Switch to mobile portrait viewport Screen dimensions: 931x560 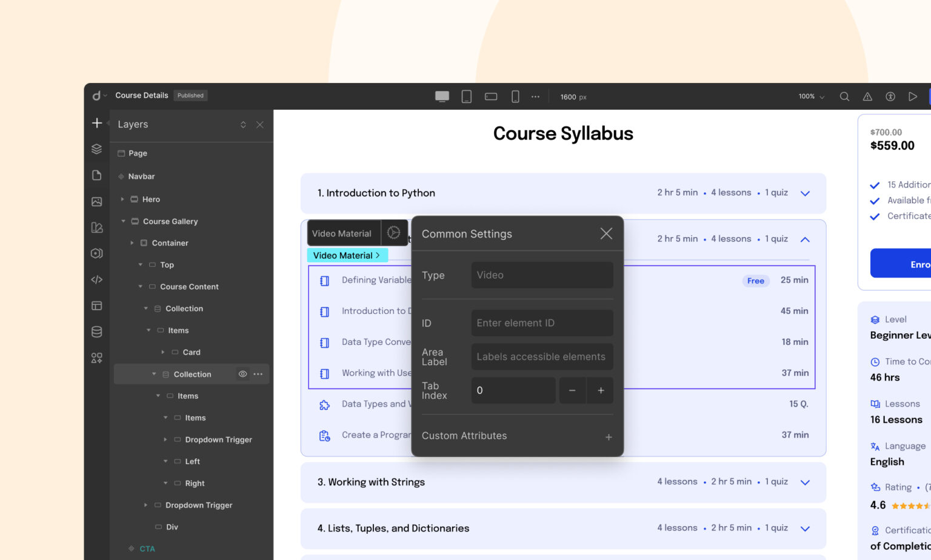point(515,97)
